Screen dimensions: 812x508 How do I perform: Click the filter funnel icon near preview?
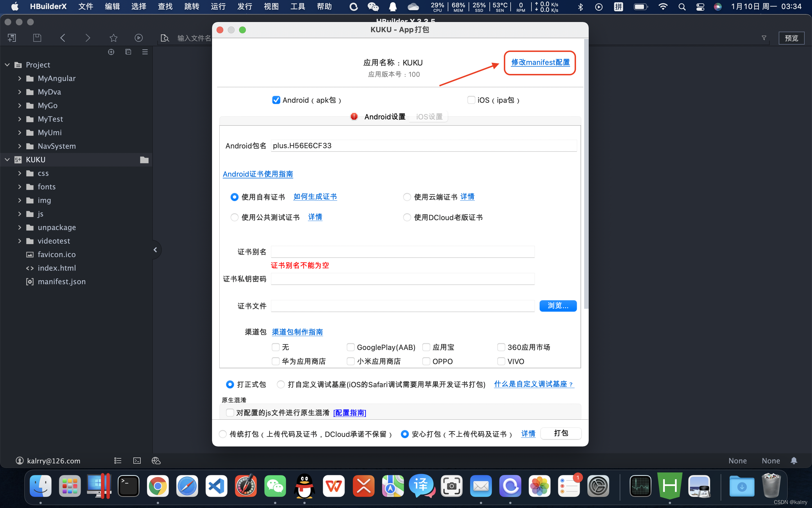tap(764, 38)
